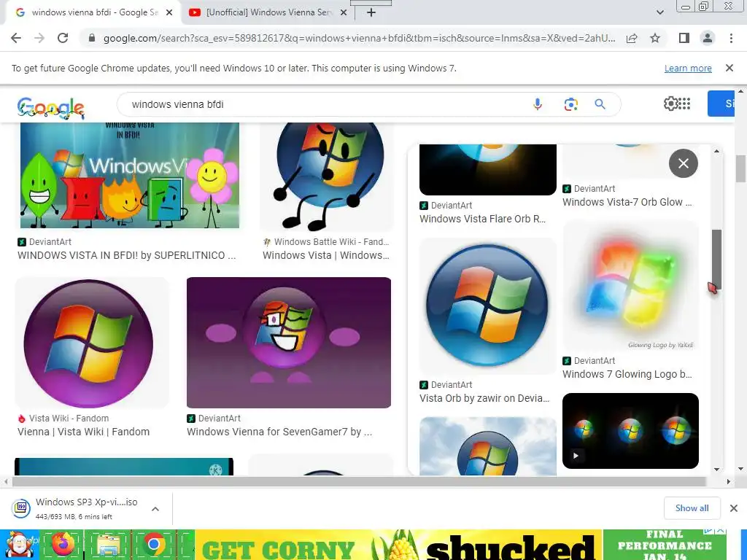Screen dimensions: 747x560
Task: Search by image with Google Lens
Action: tap(570, 104)
